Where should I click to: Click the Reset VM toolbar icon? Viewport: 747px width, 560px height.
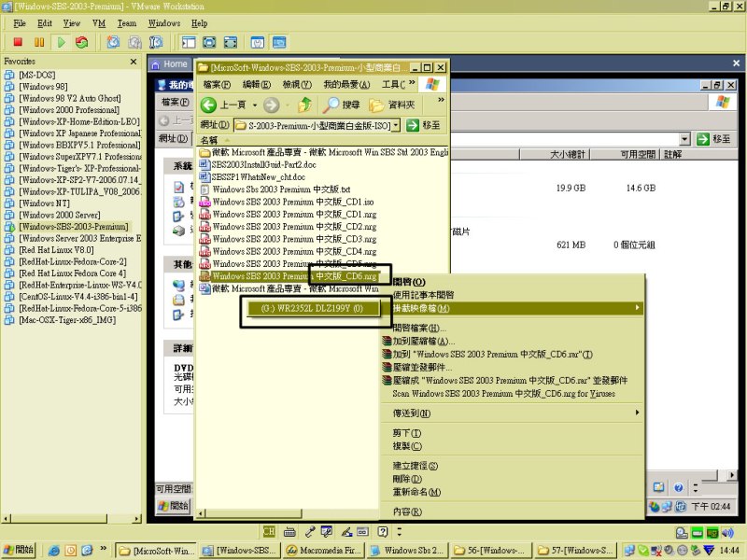pos(82,42)
